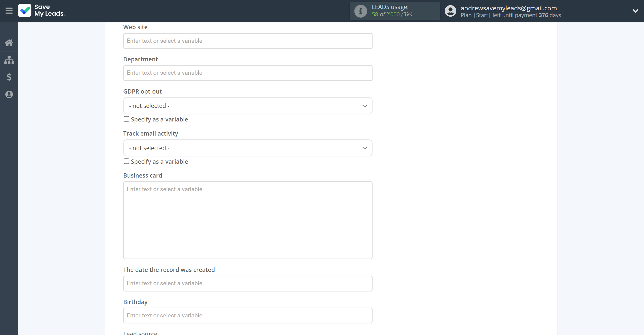
Task: Click the Track email activity label
Action: tap(150, 133)
